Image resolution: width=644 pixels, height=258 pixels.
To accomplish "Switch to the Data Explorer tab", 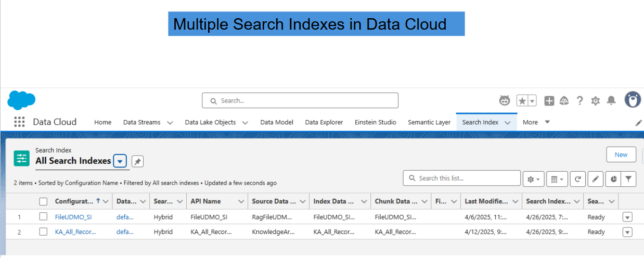I will [x=324, y=122].
